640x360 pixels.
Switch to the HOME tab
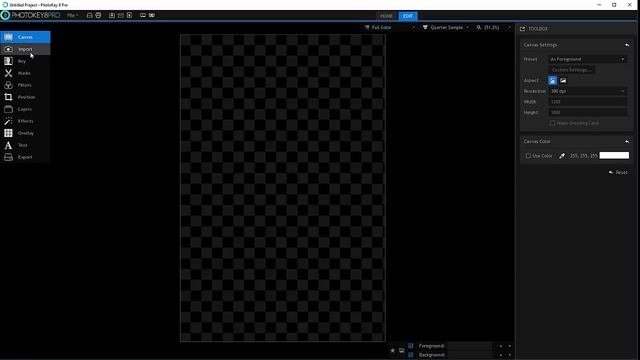tap(386, 16)
